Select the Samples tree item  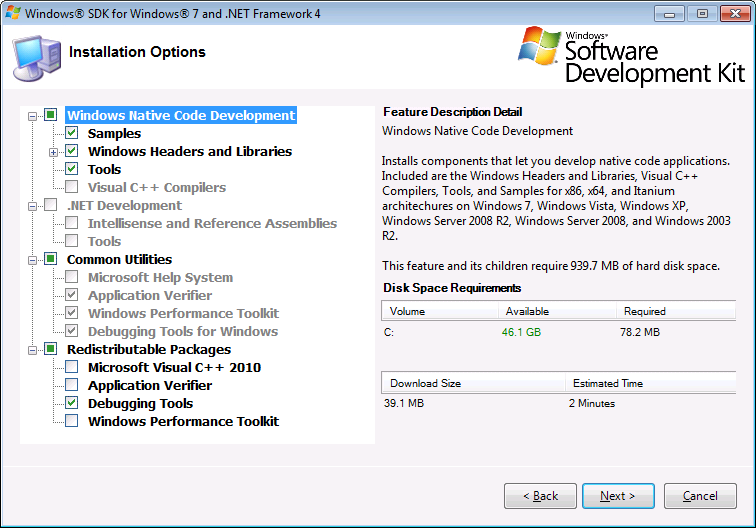114,134
